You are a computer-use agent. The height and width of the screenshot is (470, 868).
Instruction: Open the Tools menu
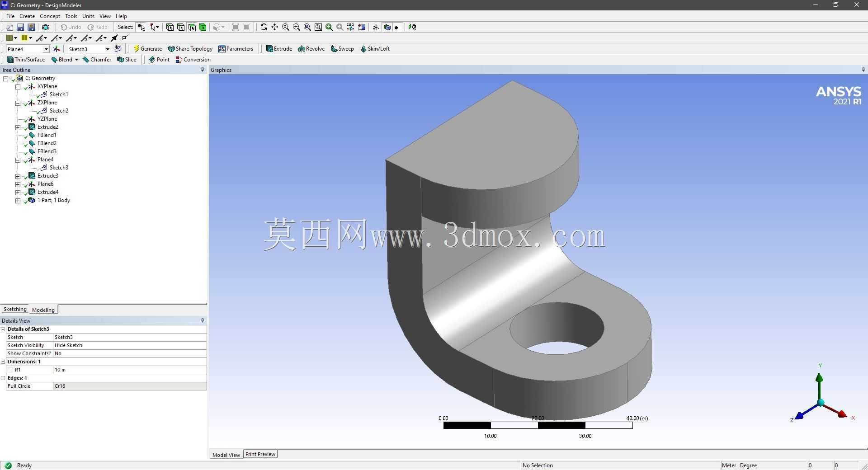point(71,16)
